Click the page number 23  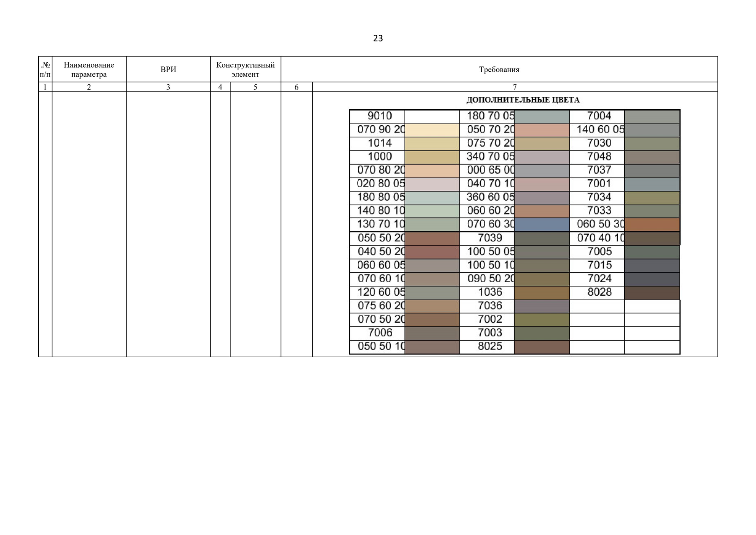(x=378, y=38)
